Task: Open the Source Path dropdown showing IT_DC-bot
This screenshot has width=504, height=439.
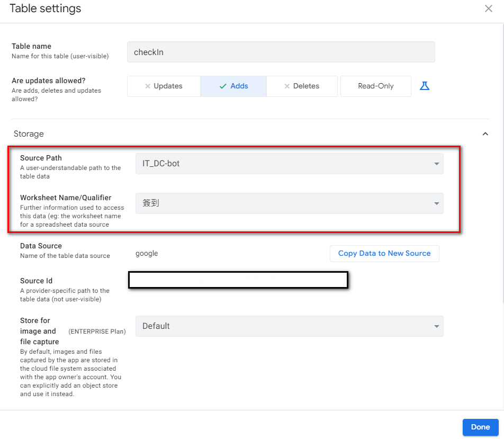Action: pyautogui.click(x=289, y=164)
